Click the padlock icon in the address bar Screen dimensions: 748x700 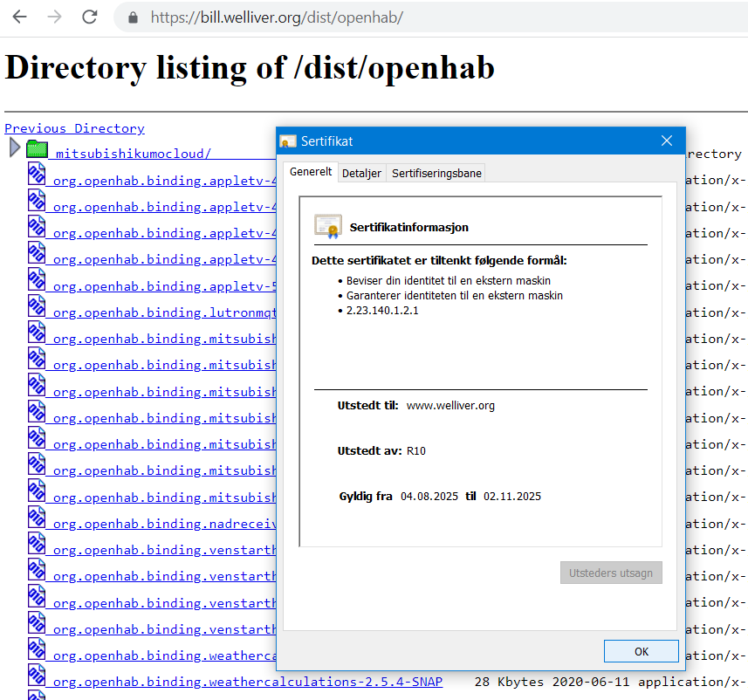131,17
